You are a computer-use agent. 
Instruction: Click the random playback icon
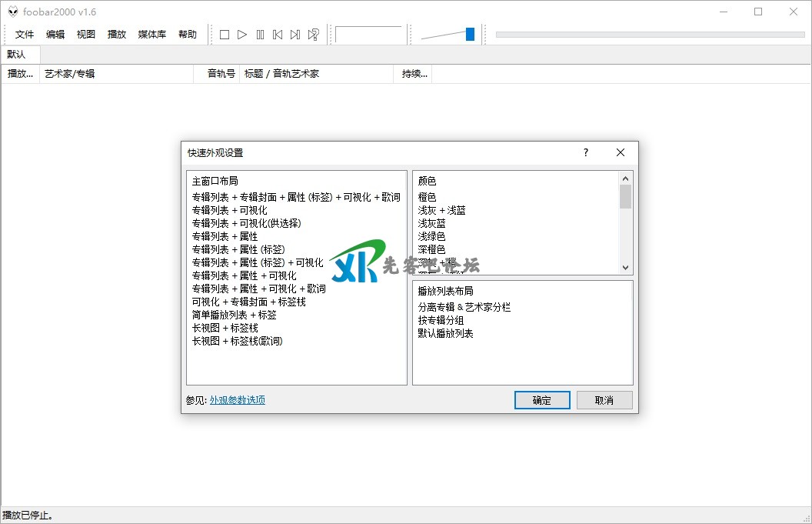(314, 35)
